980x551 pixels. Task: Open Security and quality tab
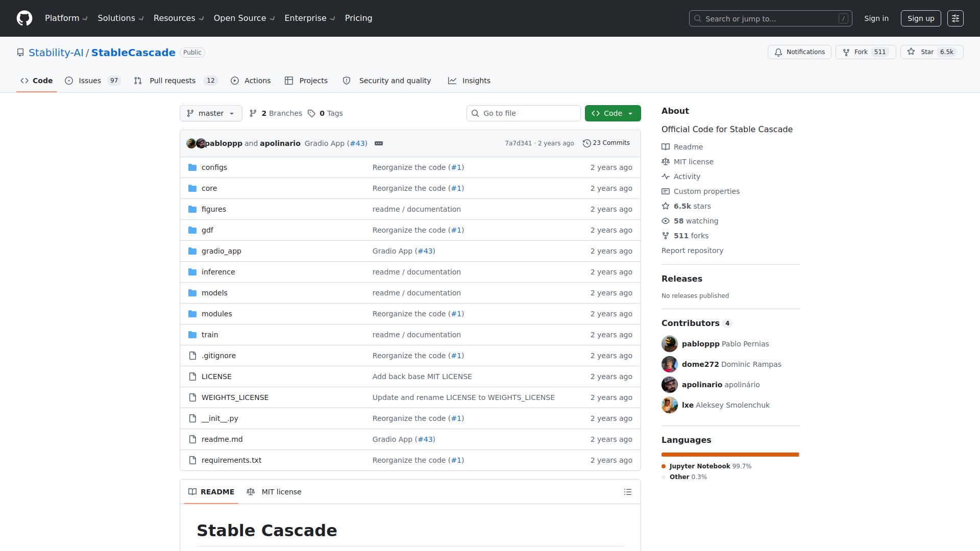pos(387,81)
